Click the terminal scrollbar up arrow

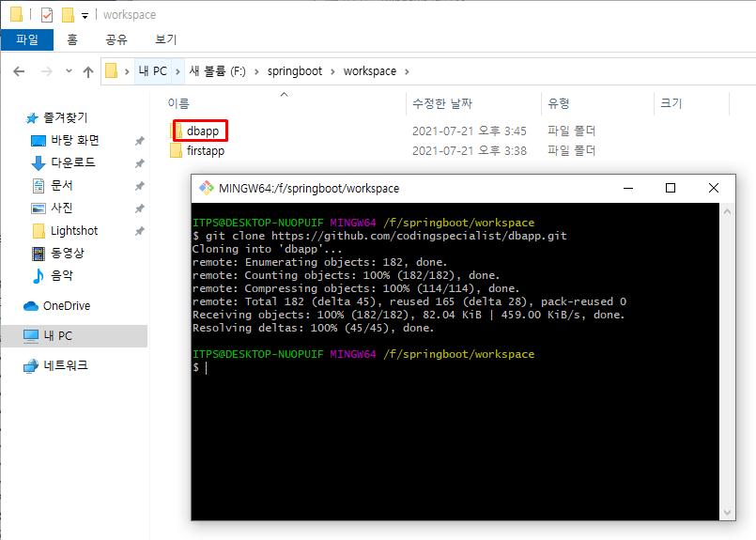pos(727,211)
